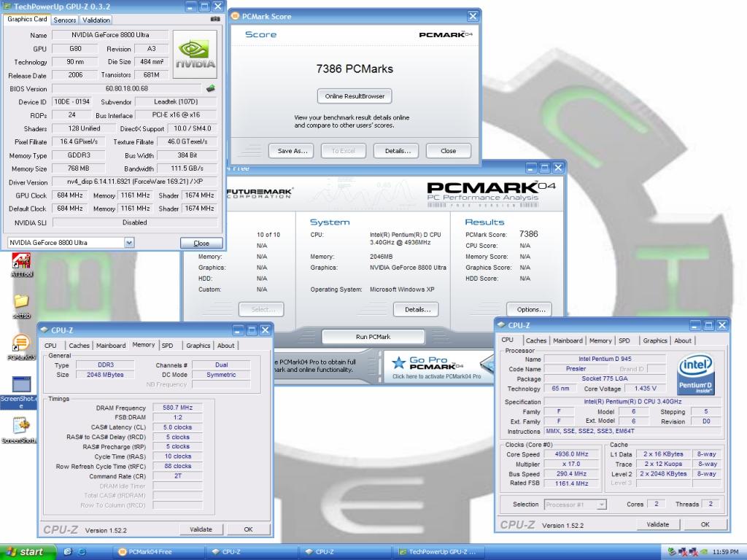Click the Show Desktop quick launch icon
The image size is (747, 560).
[x=68, y=551]
